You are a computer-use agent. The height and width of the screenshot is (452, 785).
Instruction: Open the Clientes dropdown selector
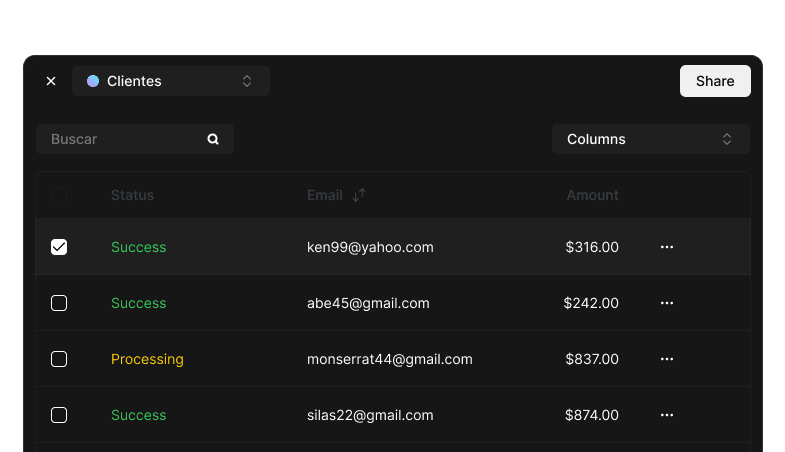point(171,81)
